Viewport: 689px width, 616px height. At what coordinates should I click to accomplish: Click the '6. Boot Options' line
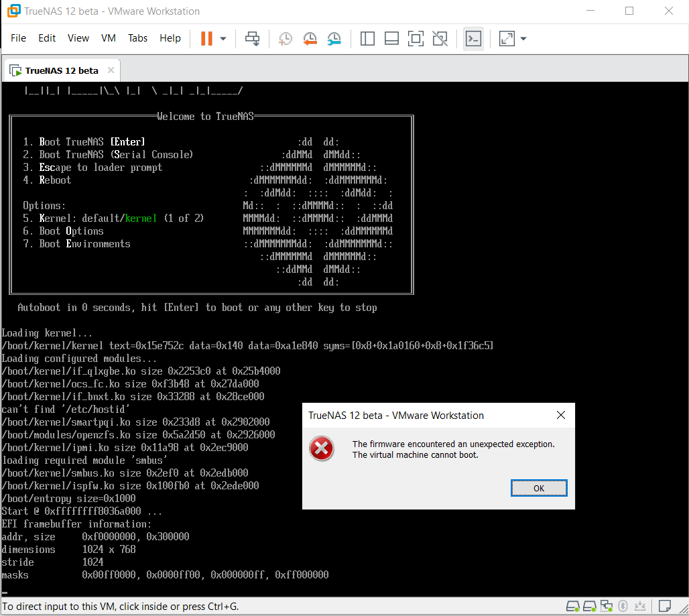(x=63, y=231)
